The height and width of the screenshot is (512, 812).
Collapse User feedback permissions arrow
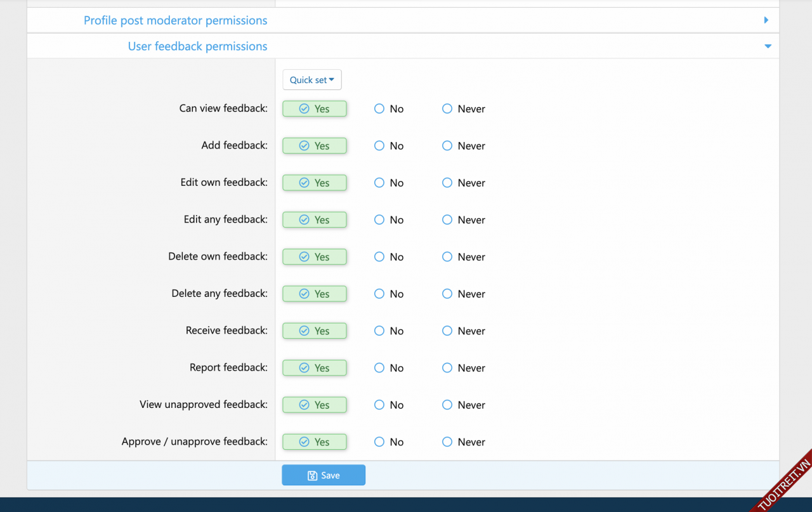(768, 46)
